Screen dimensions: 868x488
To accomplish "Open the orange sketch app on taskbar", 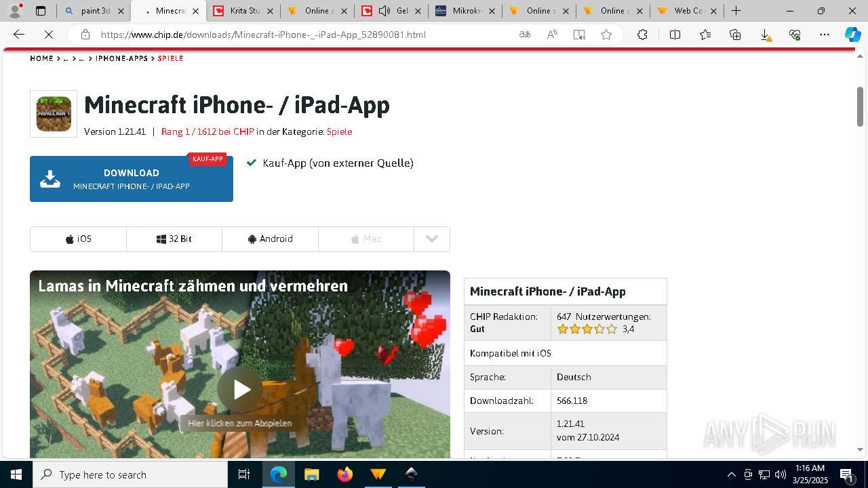I will (x=378, y=474).
